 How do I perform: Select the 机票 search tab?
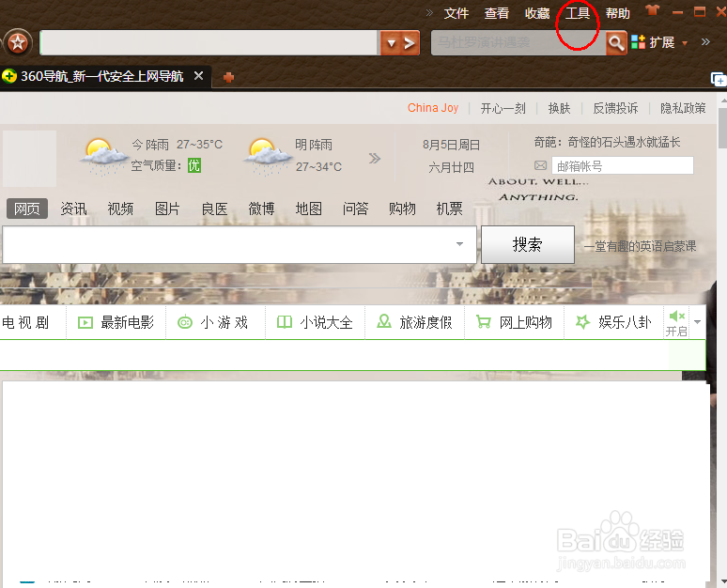(449, 209)
